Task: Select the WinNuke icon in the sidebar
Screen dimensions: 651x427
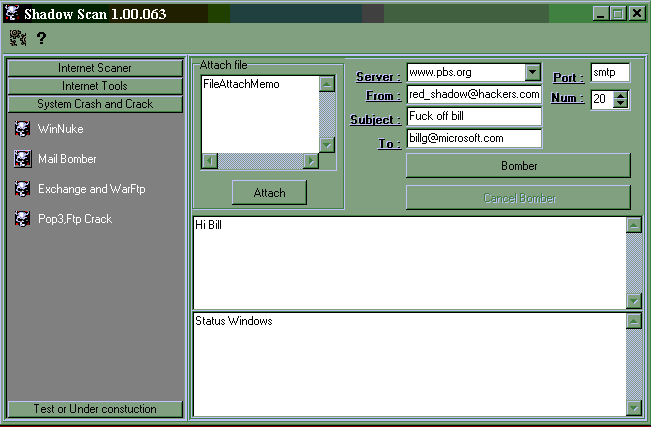Action: 23,129
